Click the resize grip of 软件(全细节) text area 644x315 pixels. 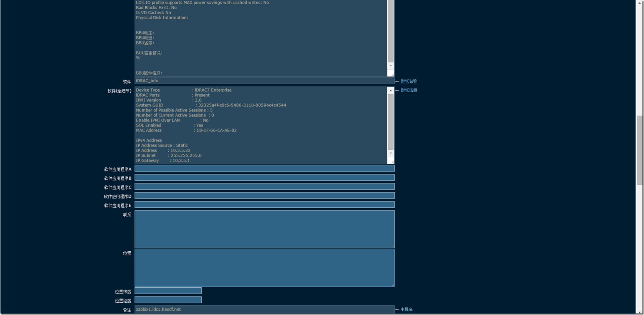(392, 162)
